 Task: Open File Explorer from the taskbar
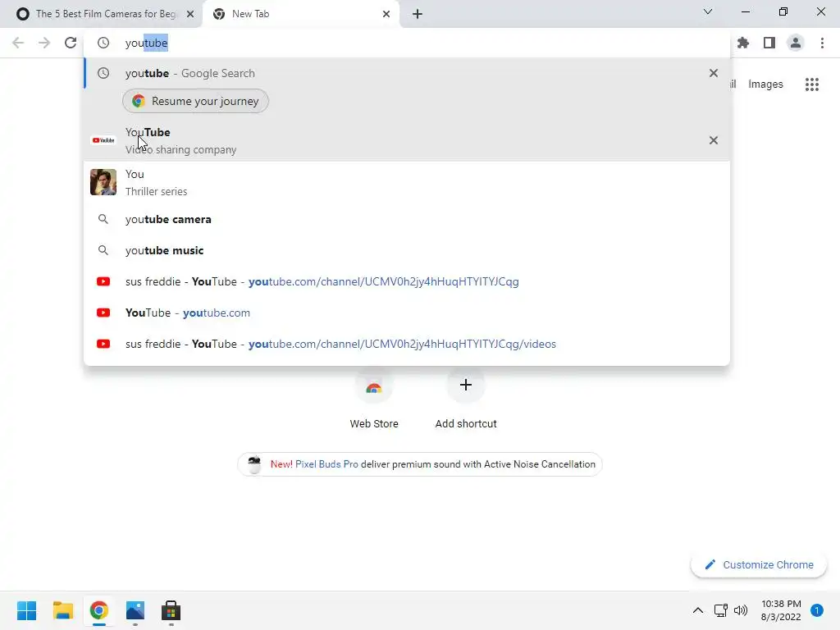62,610
